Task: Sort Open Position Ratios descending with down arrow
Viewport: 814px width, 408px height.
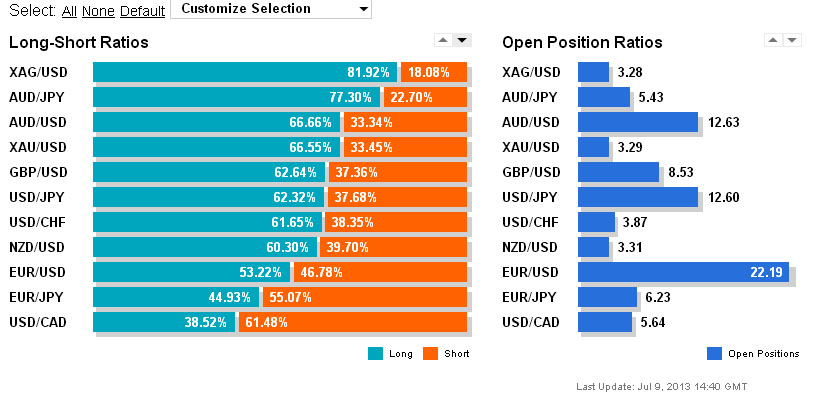Action: tap(792, 40)
